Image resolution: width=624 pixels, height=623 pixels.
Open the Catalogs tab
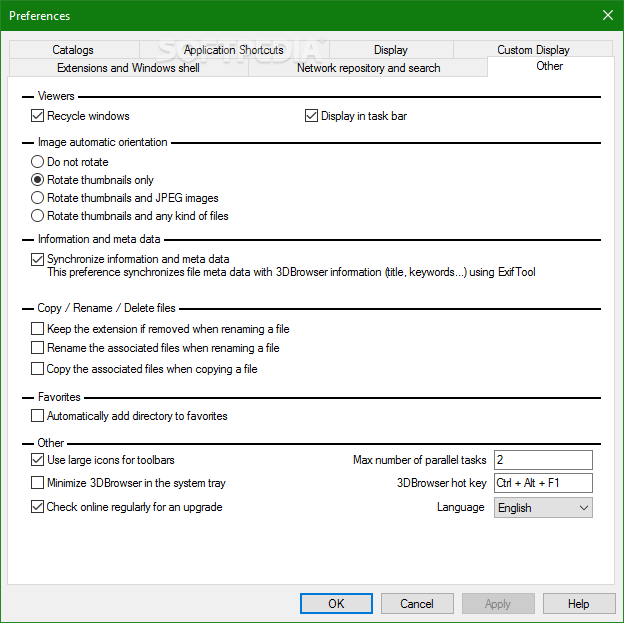[73, 50]
